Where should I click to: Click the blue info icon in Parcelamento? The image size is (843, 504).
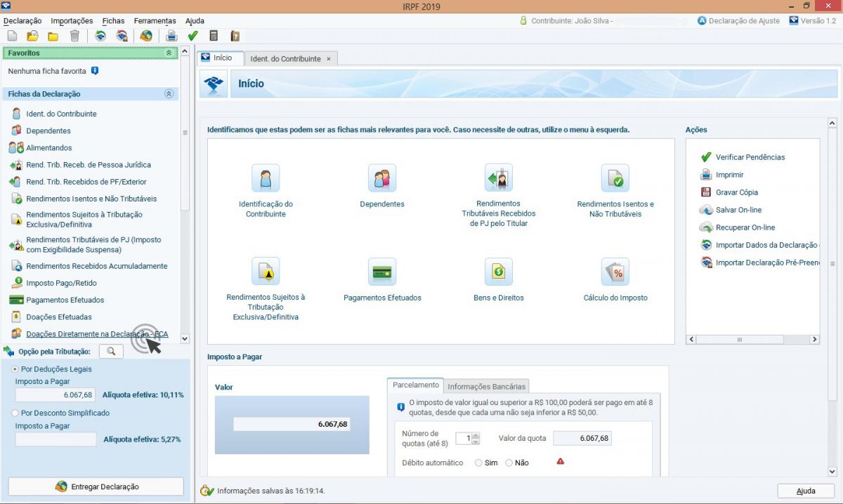pyautogui.click(x=401, y=406)
